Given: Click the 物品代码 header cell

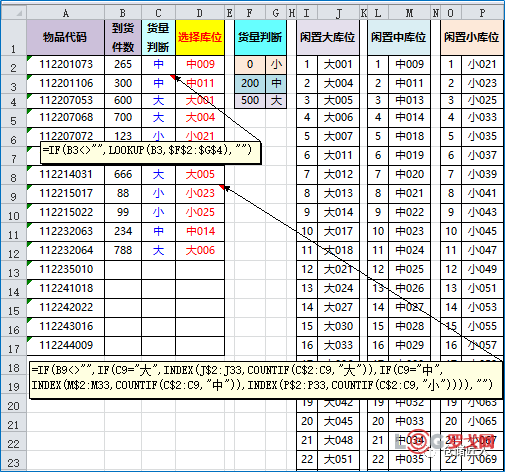Looking at the screenshot, I should click(65, 37).
